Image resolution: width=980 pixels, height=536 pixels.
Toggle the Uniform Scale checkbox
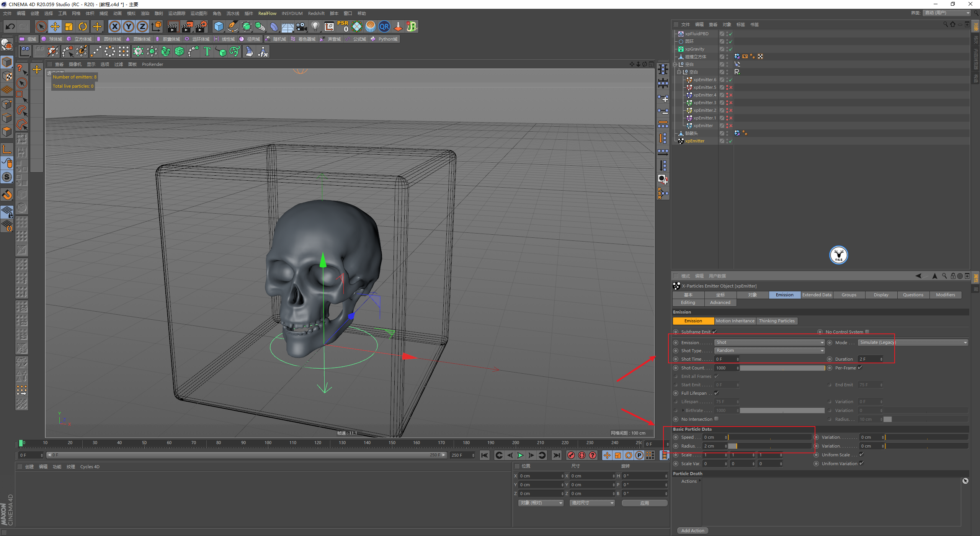(861, 454)
